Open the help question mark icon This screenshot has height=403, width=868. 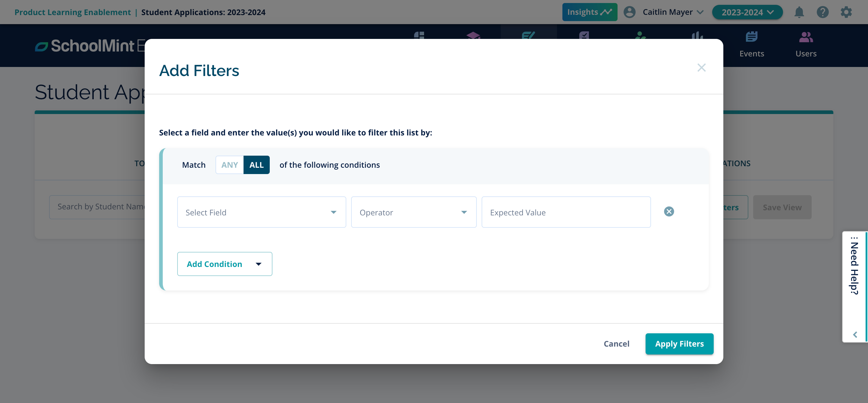point(822,12)
